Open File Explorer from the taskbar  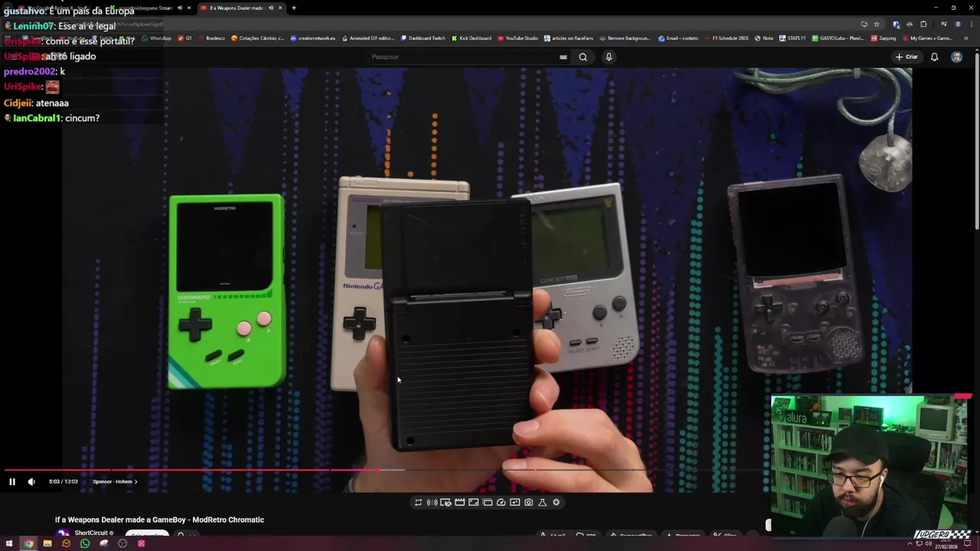click(x=47, y=543)
